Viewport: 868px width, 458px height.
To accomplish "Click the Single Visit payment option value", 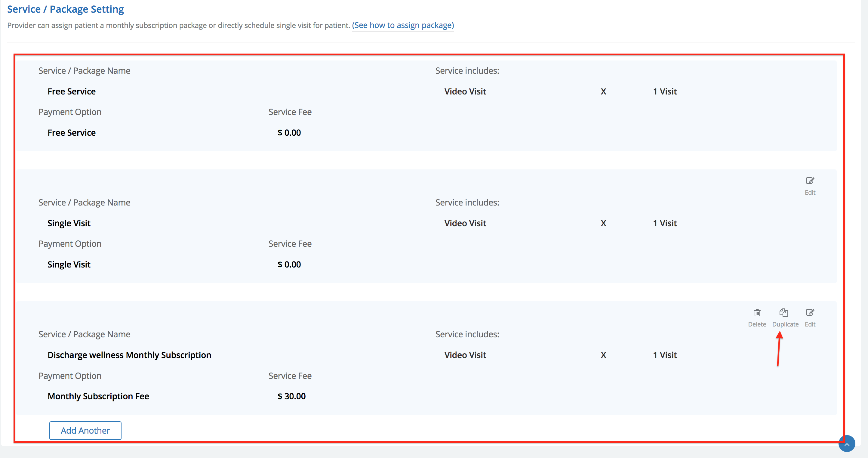I will pyautogui.click(x=69, y=264).
